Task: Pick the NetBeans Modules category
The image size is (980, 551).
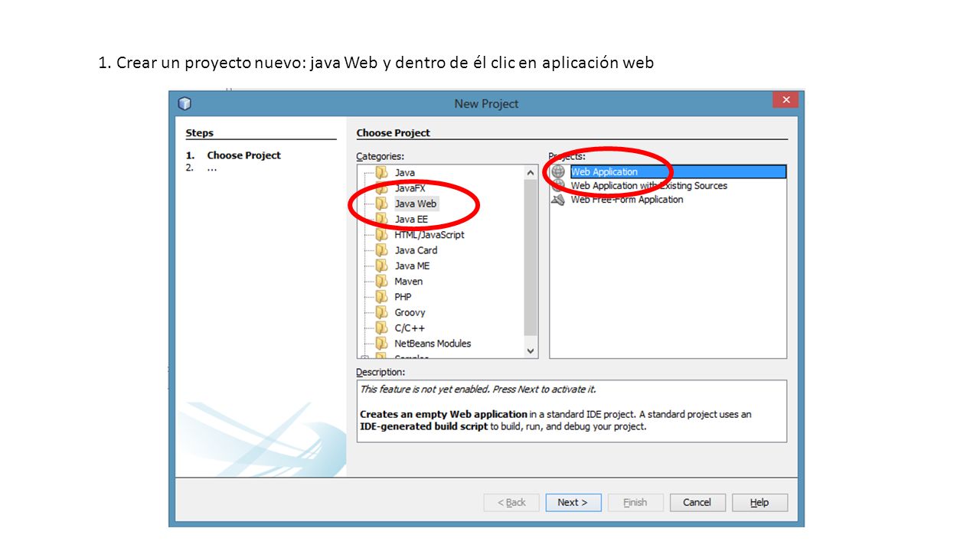Action: (x=433, y=344)
